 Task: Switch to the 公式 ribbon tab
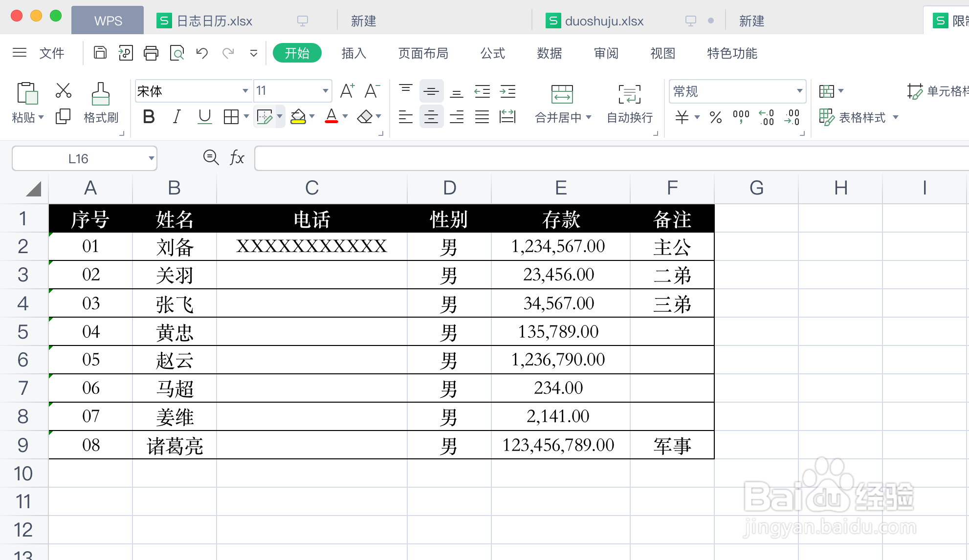point(493,53)
